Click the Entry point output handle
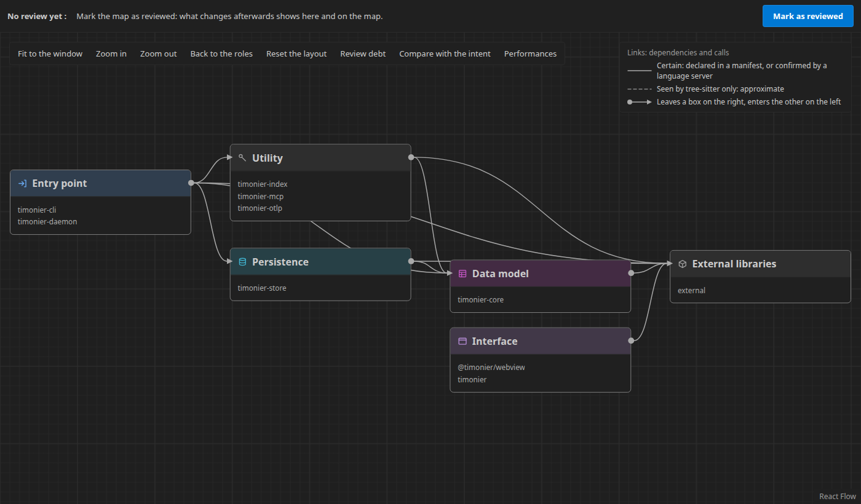Viewport: 861px width, 504px height. (191, 183)
